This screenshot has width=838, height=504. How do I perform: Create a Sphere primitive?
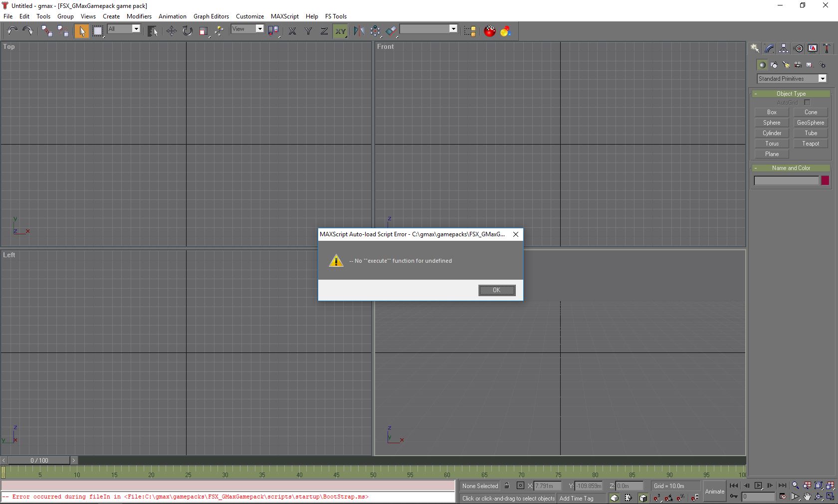tap(772, 123)
